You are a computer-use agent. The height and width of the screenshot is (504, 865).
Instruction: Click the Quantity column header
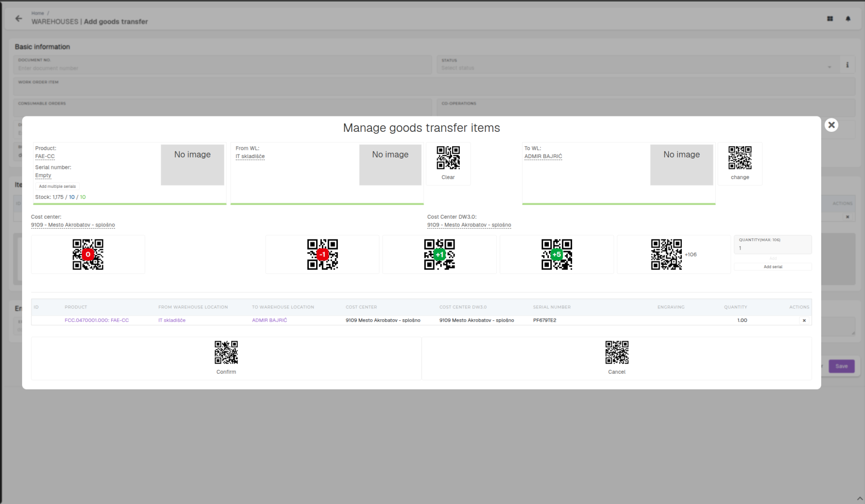pos(735,307)
